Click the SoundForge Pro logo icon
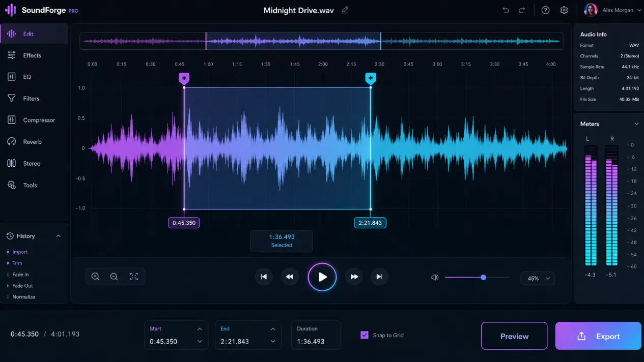This screenshot has width=644, height=362. pyautogui.click(x=10, y=10)
